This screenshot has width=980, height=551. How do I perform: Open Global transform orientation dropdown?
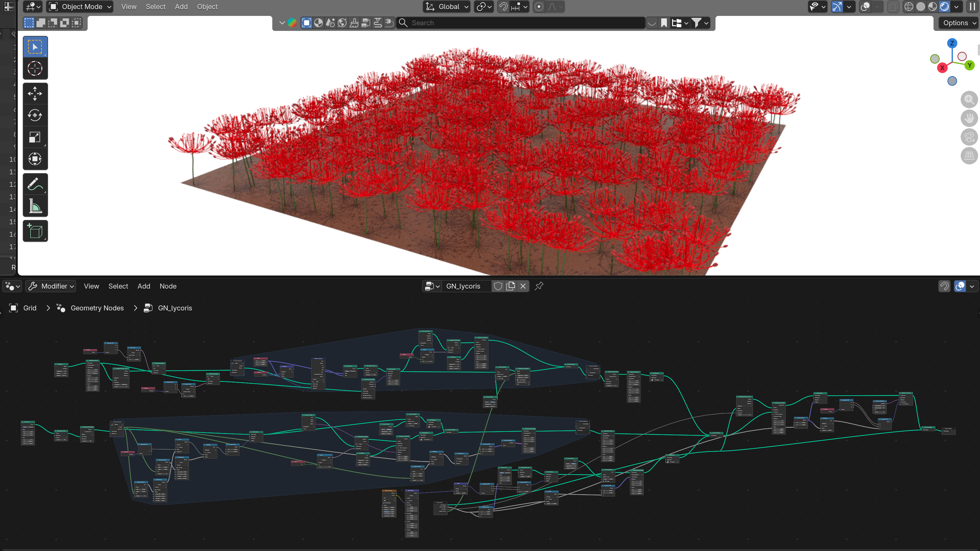click(x=447, y=7)
